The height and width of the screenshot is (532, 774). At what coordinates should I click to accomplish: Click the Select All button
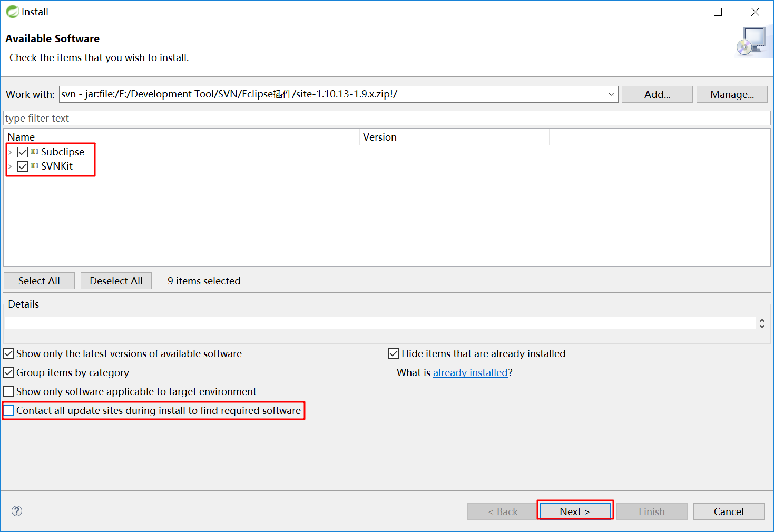tap(39, 281)
